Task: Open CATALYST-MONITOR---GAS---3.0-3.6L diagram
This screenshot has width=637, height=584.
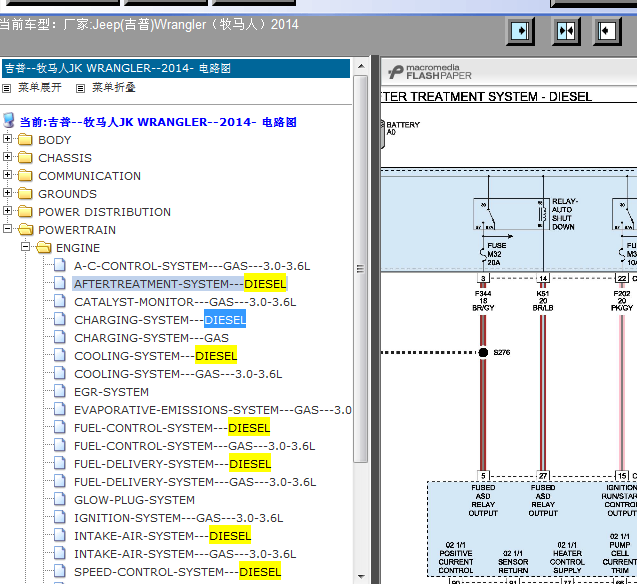Action: point(185,302)
